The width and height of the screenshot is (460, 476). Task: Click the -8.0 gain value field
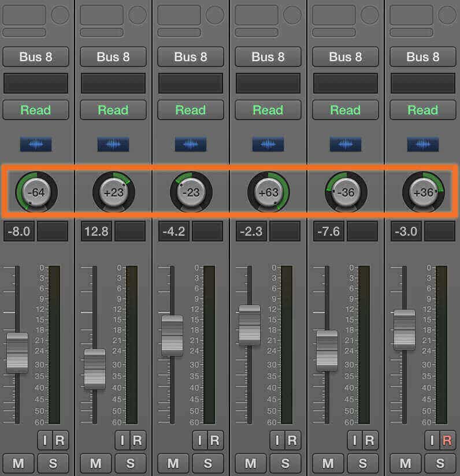19,231
